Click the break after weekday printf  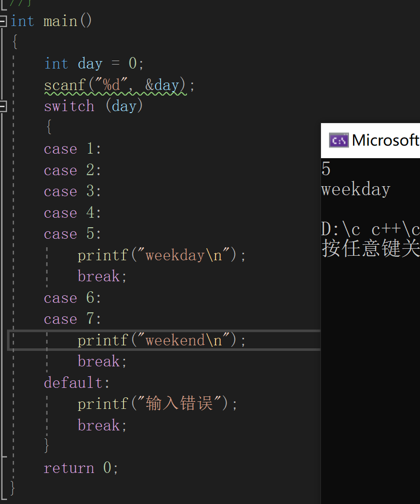(102, 276)
